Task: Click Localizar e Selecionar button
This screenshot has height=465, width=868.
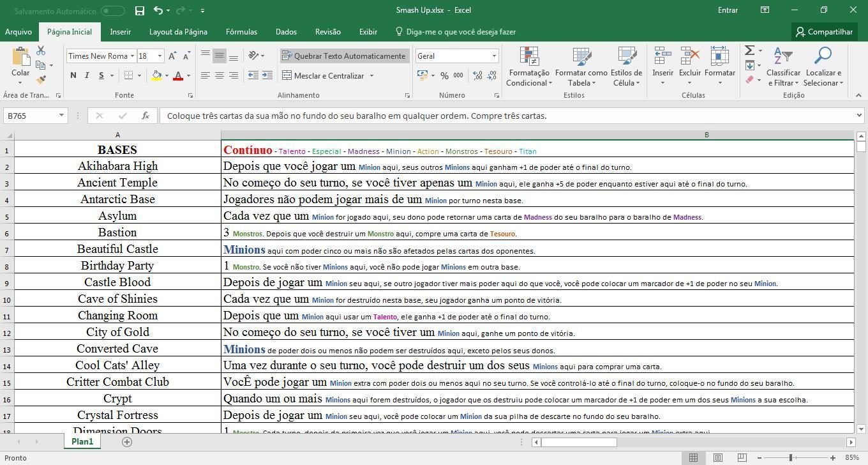Action: click(x=823, y=66)
